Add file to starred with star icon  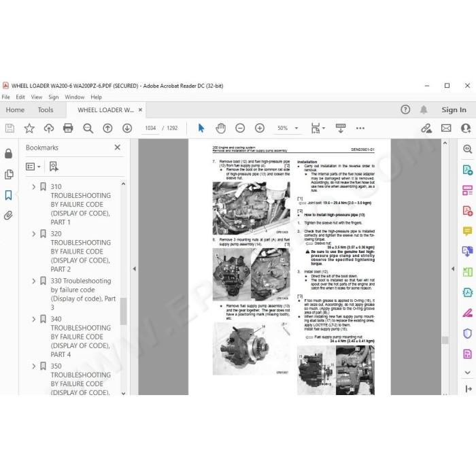click(29, 128)
